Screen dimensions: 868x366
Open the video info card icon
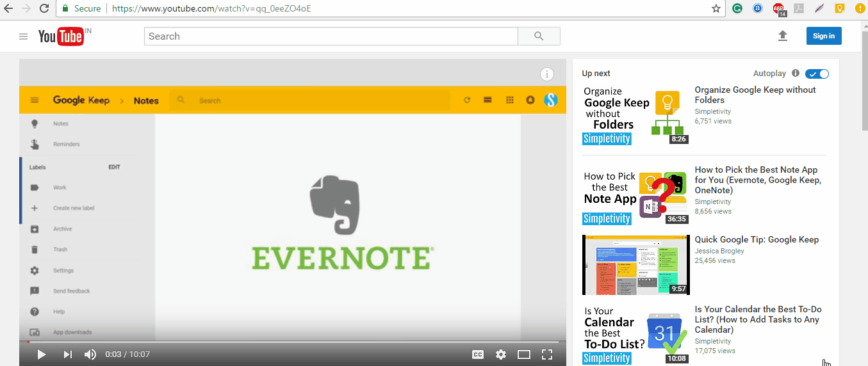[546, 74]
